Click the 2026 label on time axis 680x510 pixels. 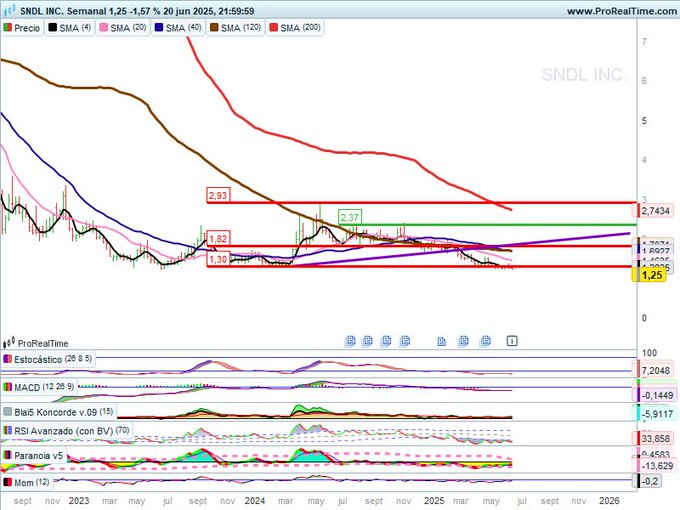pyautogui.click(x=609, y=501)
